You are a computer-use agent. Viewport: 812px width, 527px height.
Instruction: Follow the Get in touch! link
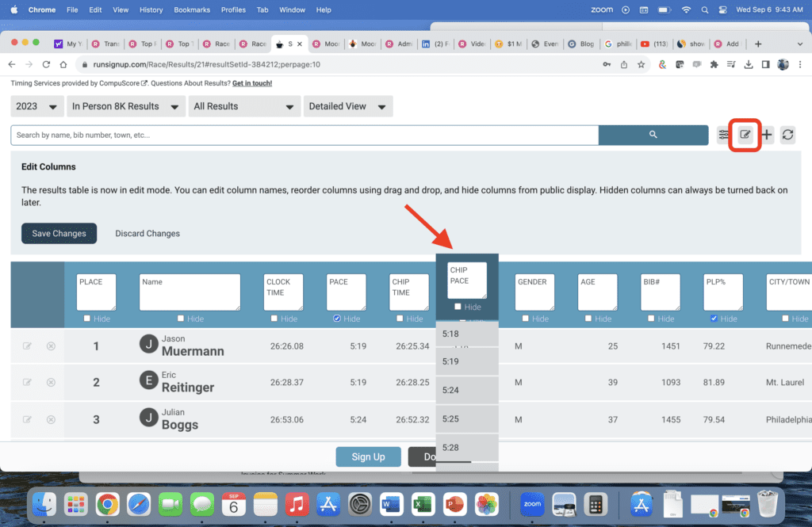coord(252,83)
